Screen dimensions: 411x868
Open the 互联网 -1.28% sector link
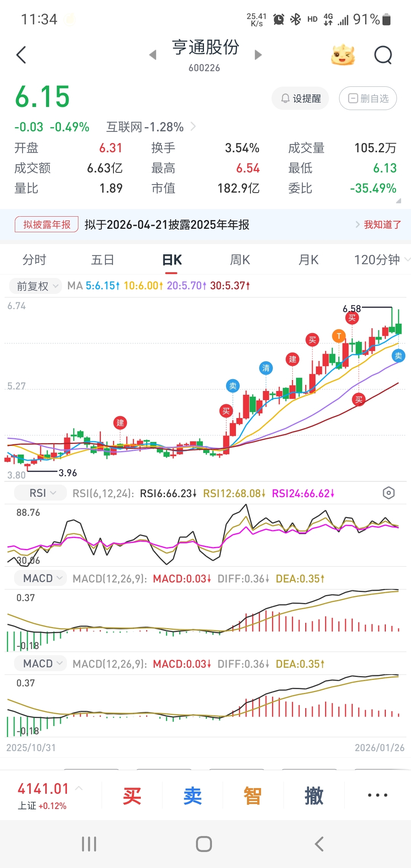point(151,127)
